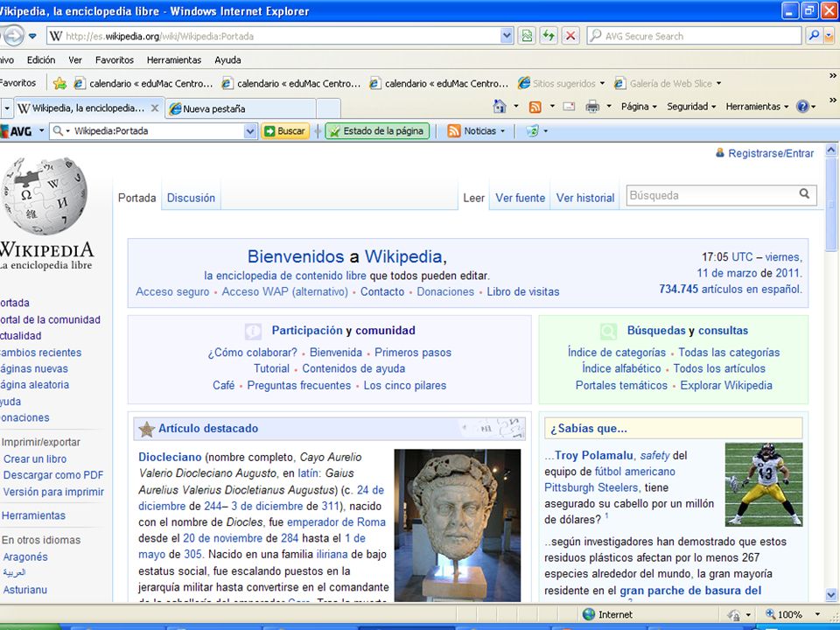Open the Edición menu
Viewport: 840px width, 630px height.
click(x=41, y=60)
